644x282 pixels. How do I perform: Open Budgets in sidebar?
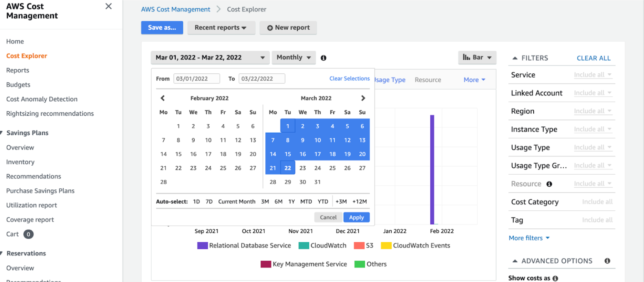coord(18,85)
